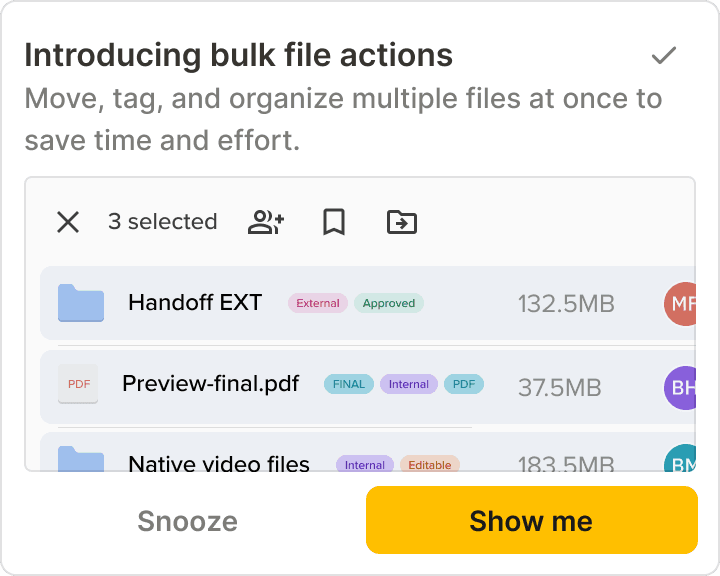
Task: Click the Preview-final.pdf PDF file icon
Action: click(x=79, y=384)
